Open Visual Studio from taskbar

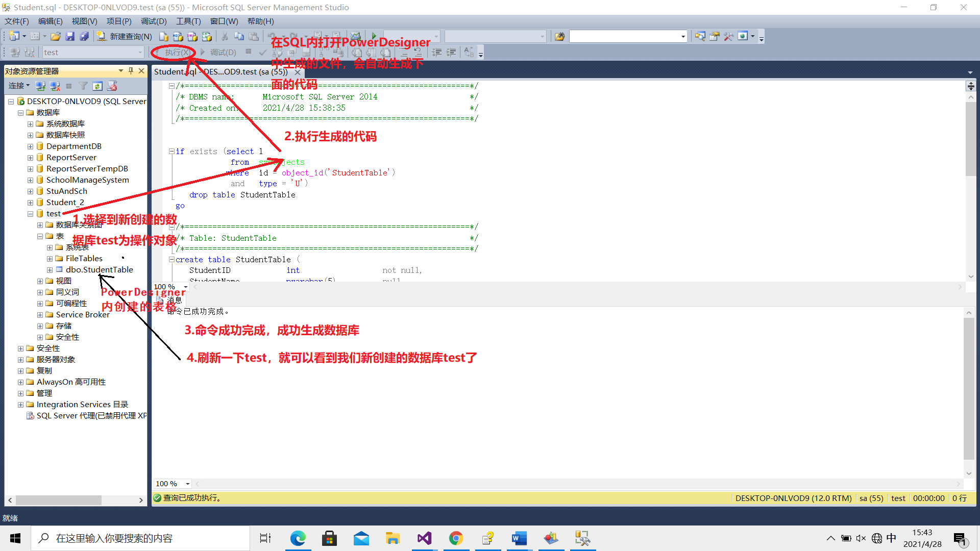[x=424, y=538]
